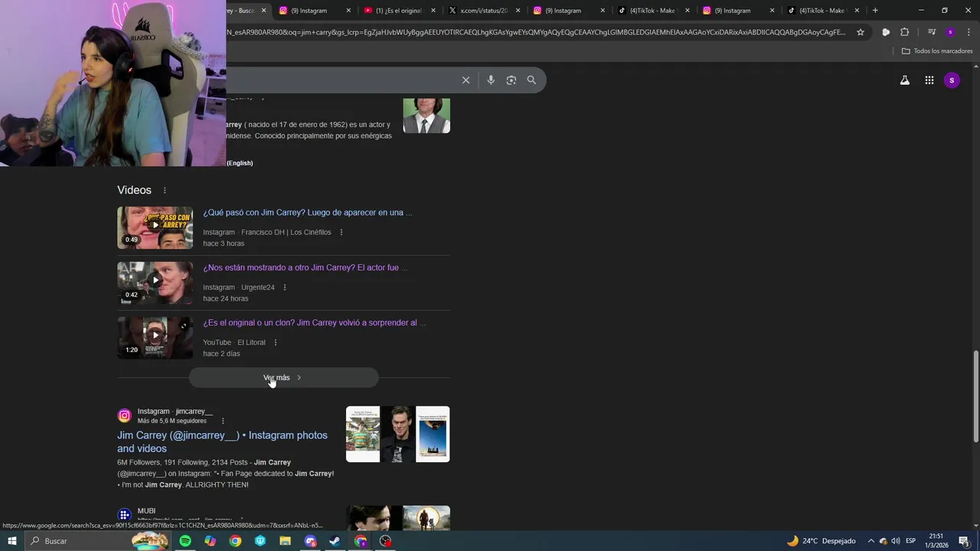Close the active Google search tab
This screenshot has height=551, width=980.
[x=263, y=11]
